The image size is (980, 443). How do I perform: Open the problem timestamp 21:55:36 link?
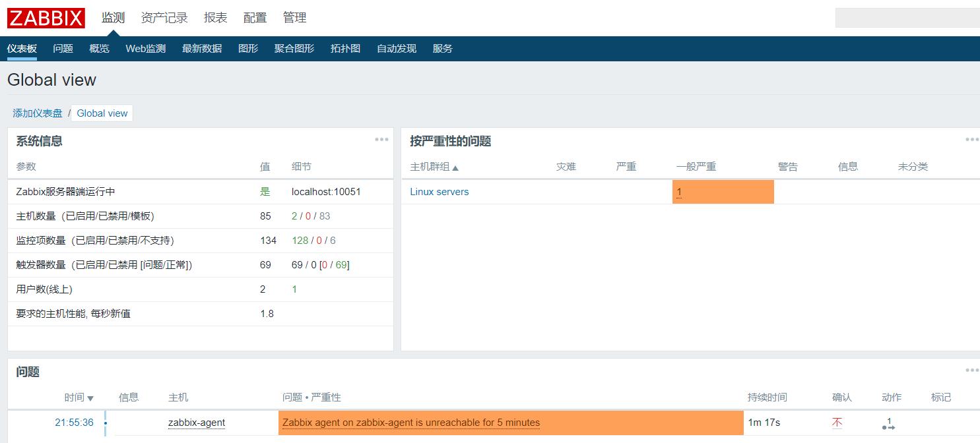(74, 423)
